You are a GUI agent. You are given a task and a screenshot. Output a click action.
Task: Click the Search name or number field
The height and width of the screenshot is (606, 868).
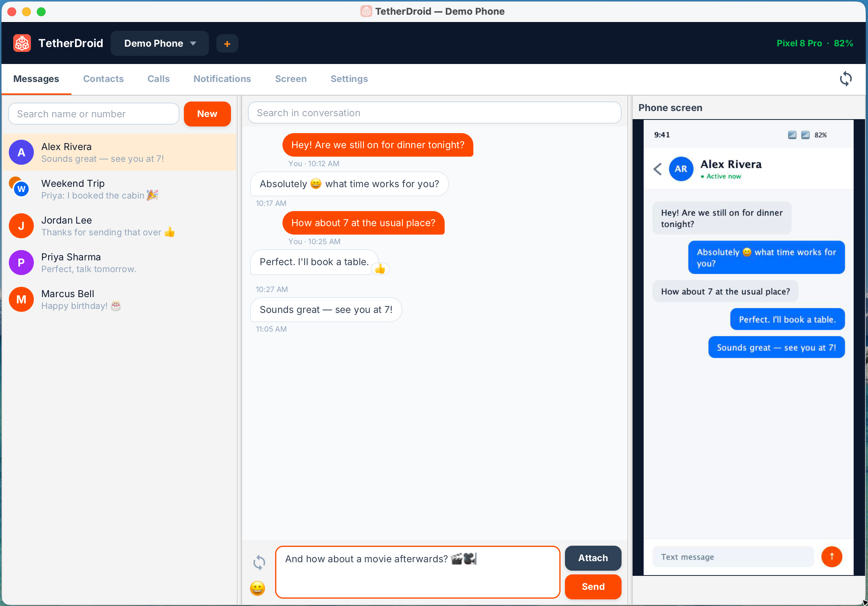[93, 114]
